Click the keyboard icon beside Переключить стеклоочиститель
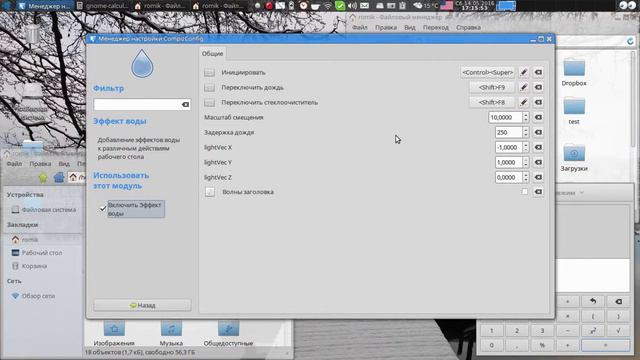The image size is (640, 360). 209,102
